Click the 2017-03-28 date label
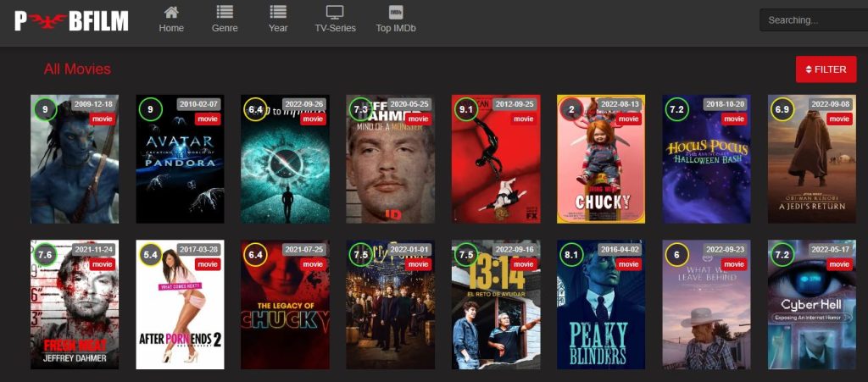 pyautogui.click(x=198, y=249)
